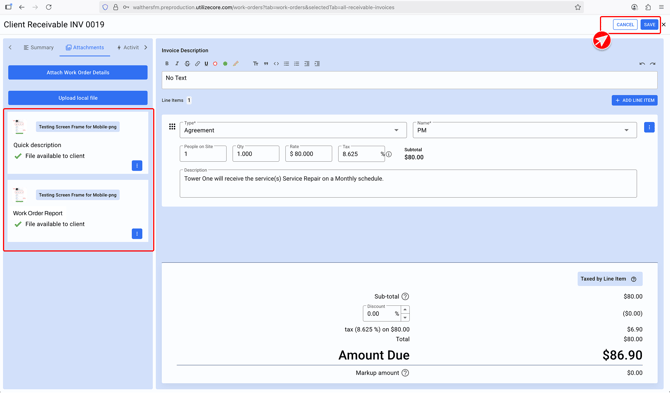Switch to the Summary tab
This screenshot has height=393, width=670.
tap(38, 47)
